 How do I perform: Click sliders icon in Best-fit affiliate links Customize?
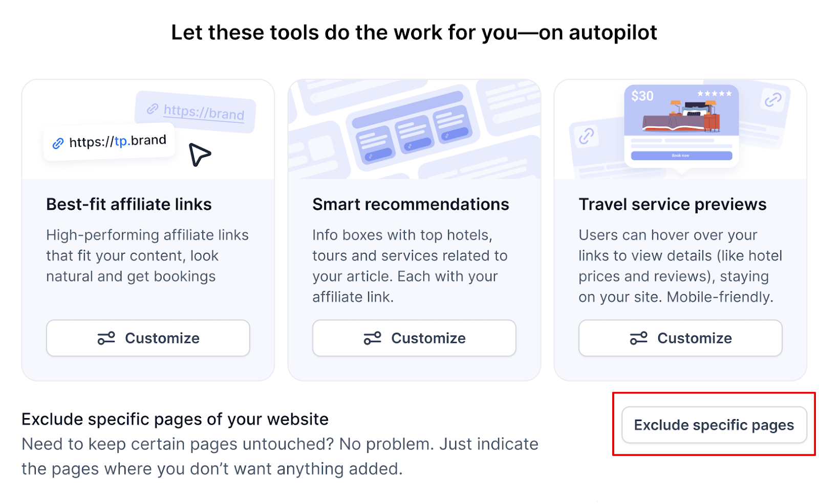[106, 338]
